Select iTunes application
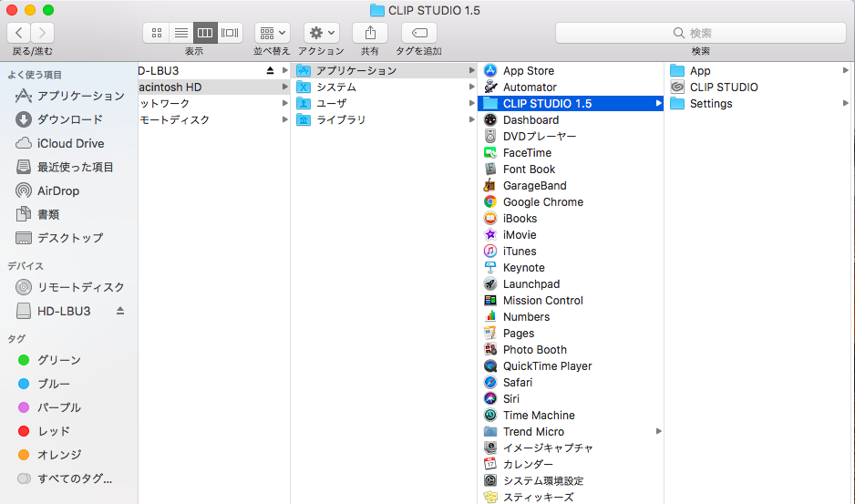855x504 pixels. click(571, 251)
